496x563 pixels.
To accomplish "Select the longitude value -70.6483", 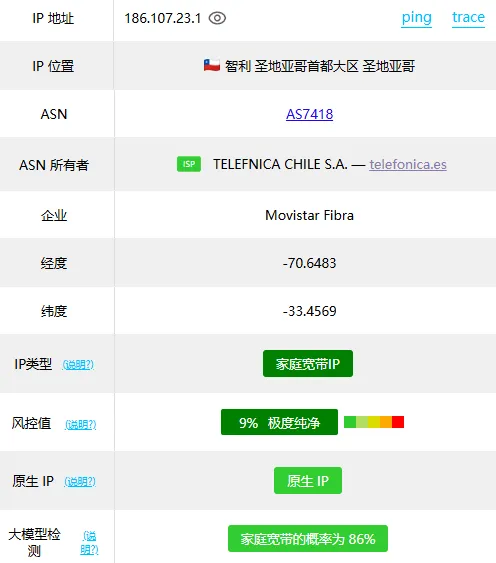I will click(x=309, y=263).
